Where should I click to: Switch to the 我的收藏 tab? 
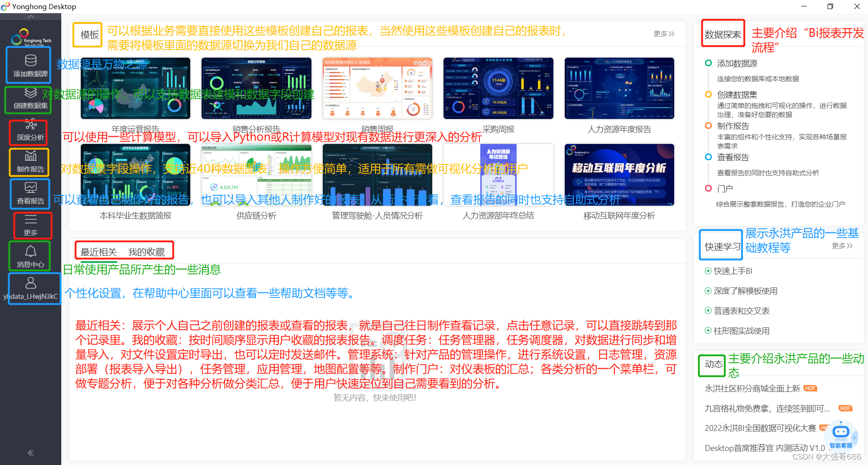coord(146,251)
